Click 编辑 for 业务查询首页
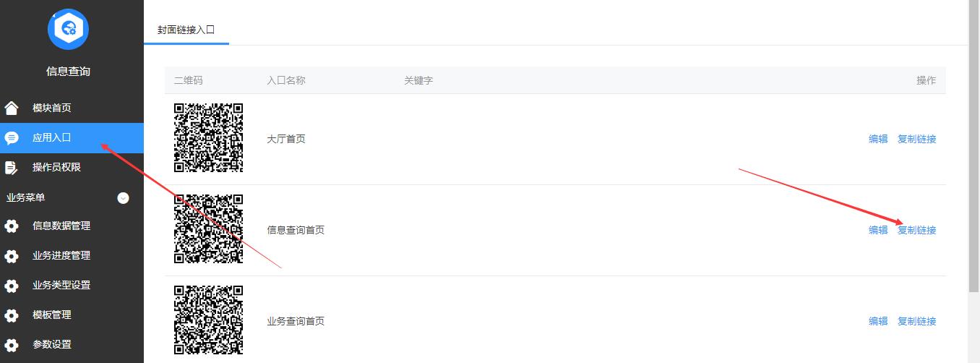The width and height of the screenshot is (980, 363). [x=878, y=321]
